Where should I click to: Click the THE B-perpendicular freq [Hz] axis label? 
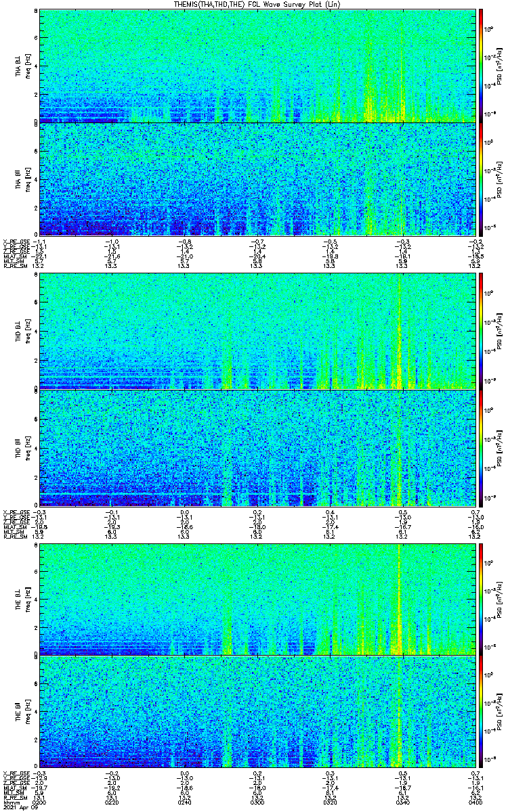click(x=27, y=600)
